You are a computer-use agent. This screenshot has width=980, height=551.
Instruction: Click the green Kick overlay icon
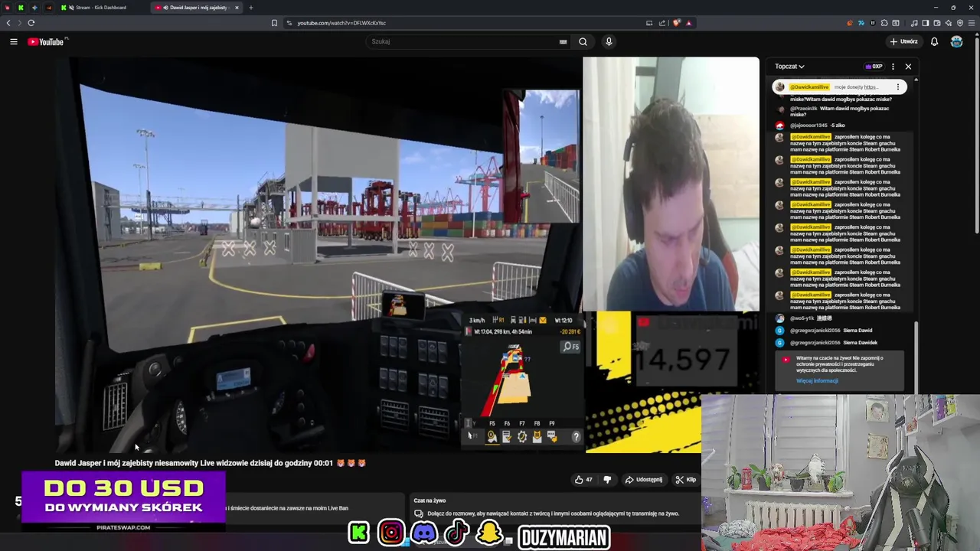pos(358,533)
